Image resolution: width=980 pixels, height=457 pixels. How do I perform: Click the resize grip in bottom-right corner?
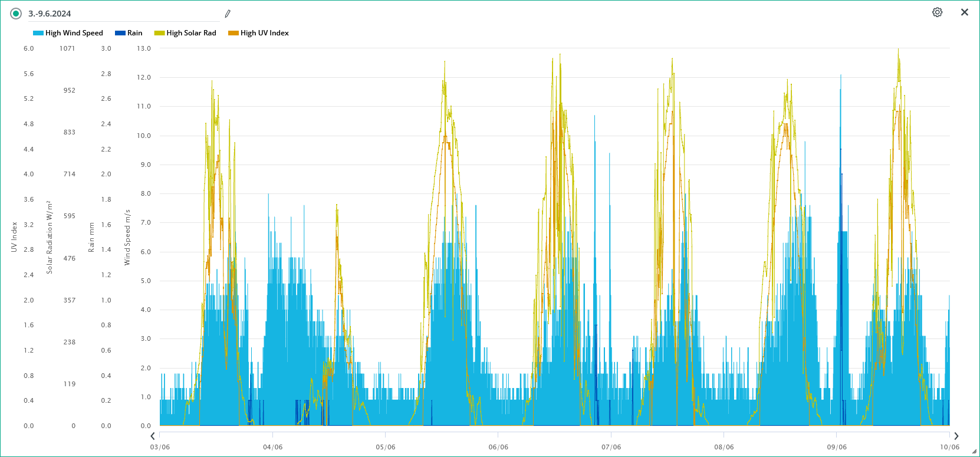974,451
